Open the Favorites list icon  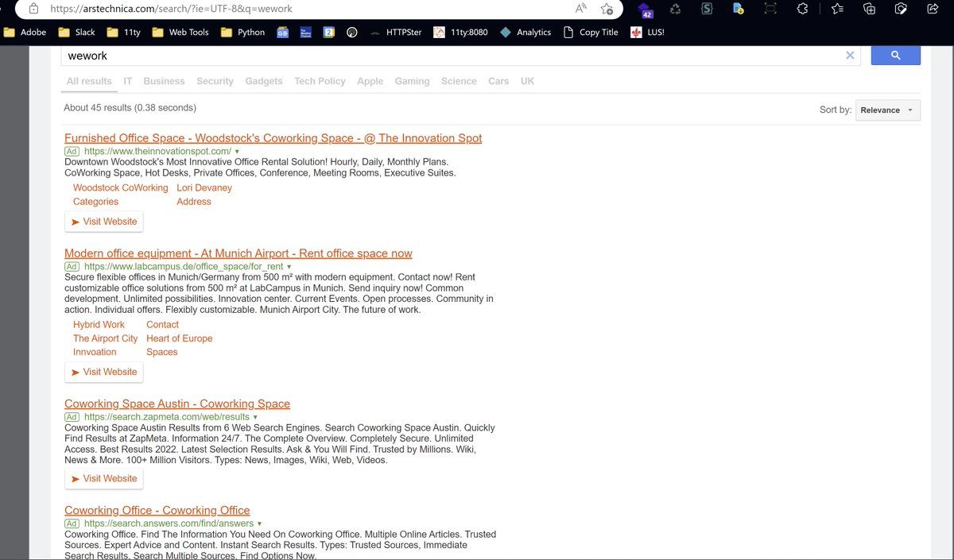pyautogui.click(x=837, y=9)
